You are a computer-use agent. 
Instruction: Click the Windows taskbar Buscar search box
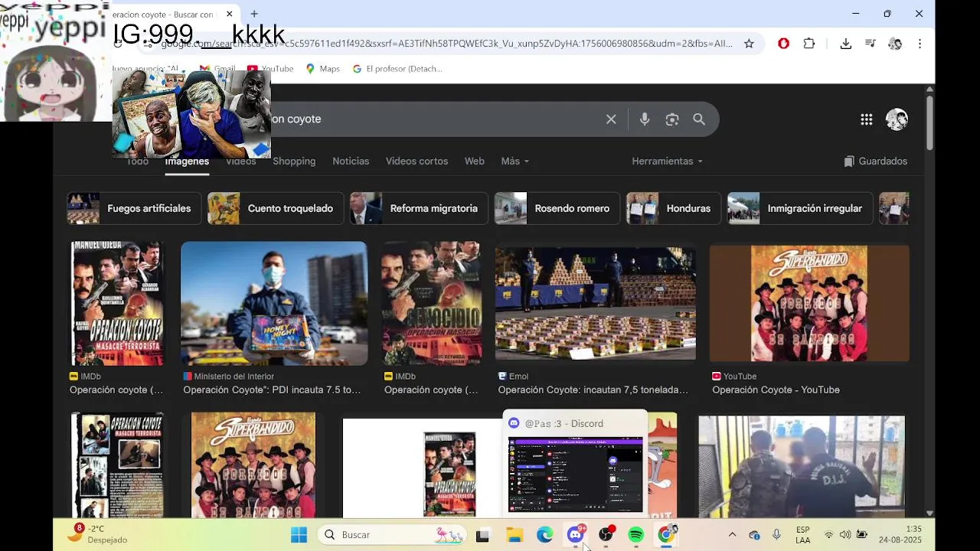click(394, 535)
